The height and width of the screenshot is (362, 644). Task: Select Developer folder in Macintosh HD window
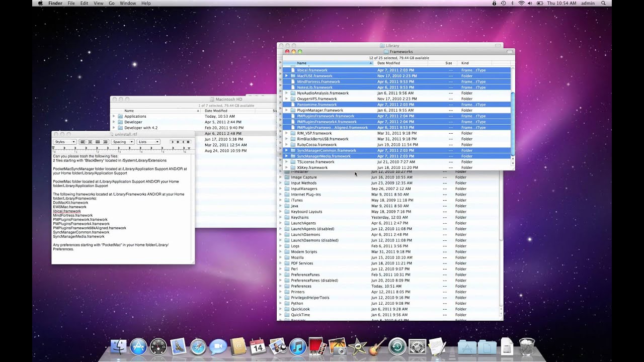133,122
